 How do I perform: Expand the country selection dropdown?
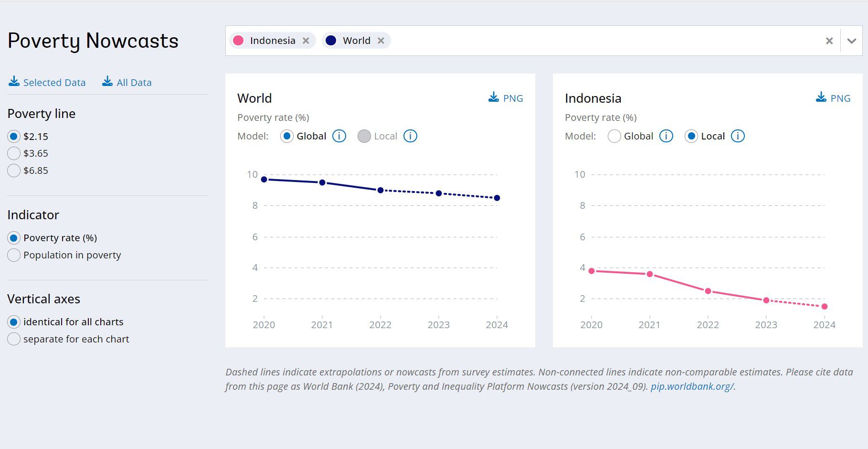click(x=851, y=41)
